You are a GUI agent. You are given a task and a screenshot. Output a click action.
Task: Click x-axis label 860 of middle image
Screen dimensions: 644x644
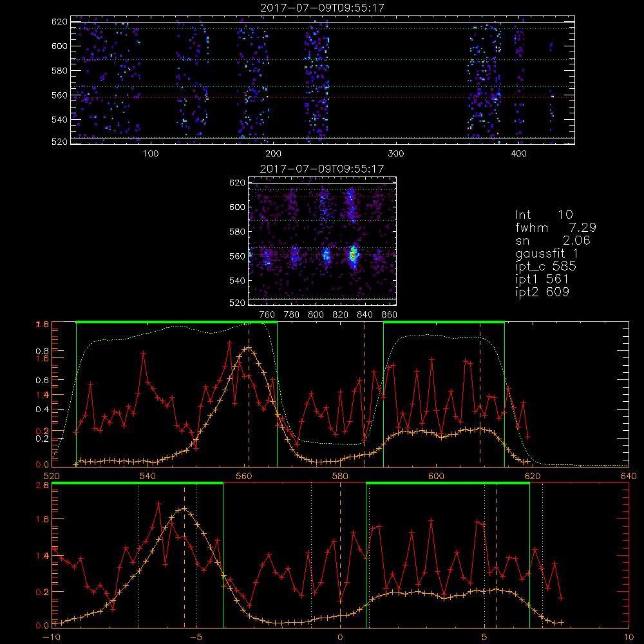[x=390, y=315]
